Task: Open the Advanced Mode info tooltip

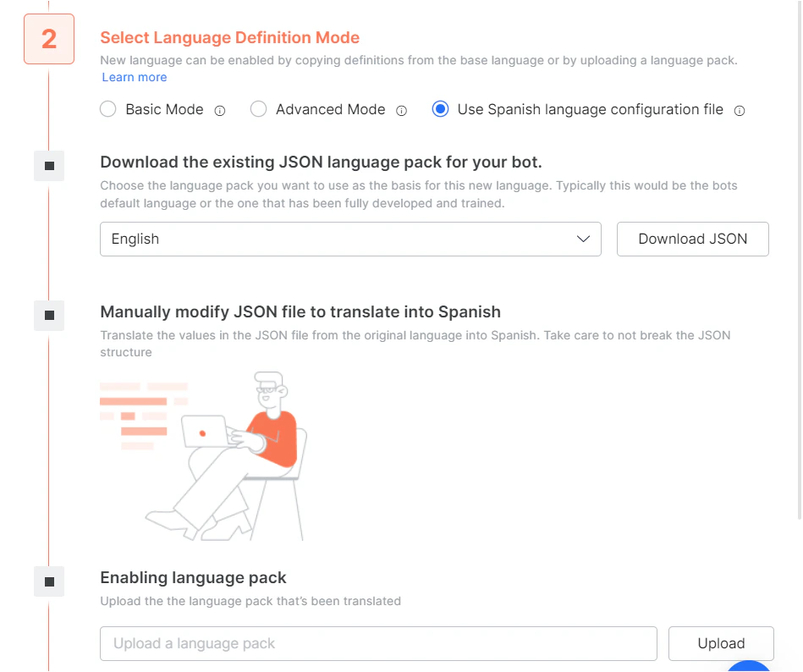Action: (x=400, y=110)
